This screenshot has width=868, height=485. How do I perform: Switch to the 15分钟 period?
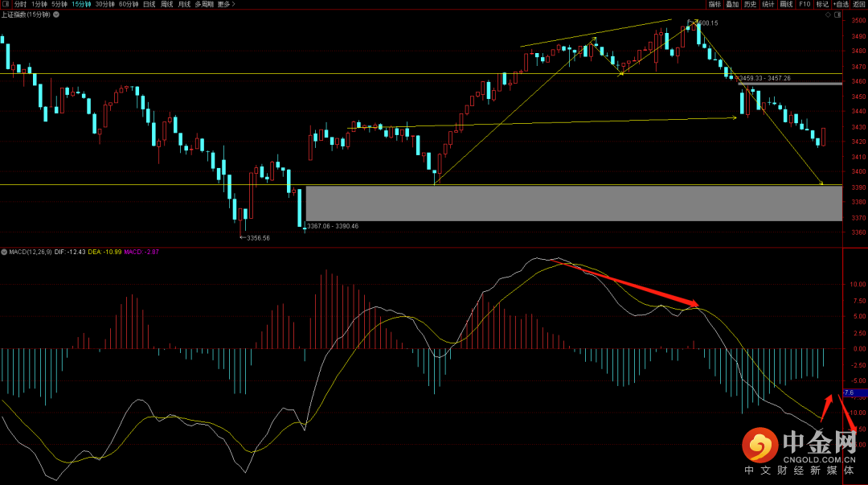pos(81,4)
